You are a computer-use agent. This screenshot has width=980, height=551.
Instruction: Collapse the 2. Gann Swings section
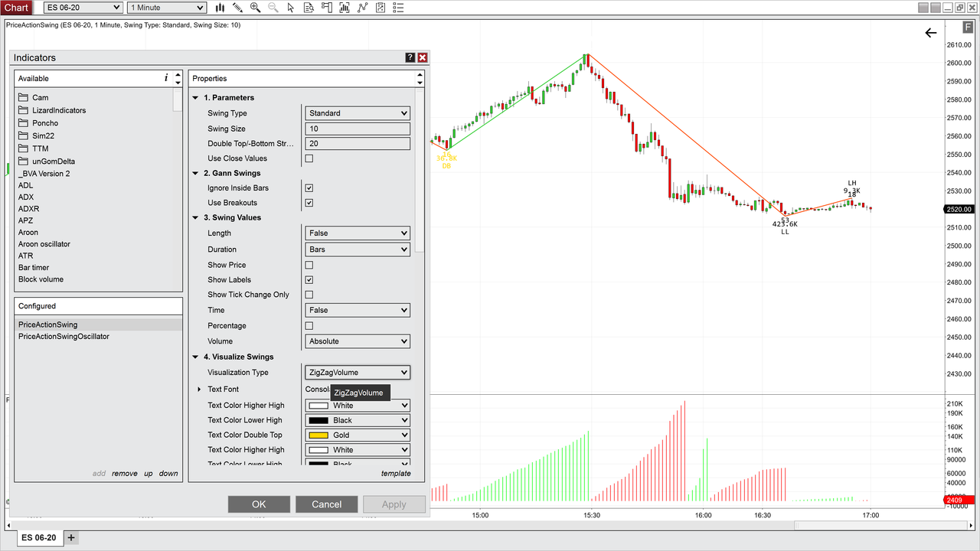195,173
